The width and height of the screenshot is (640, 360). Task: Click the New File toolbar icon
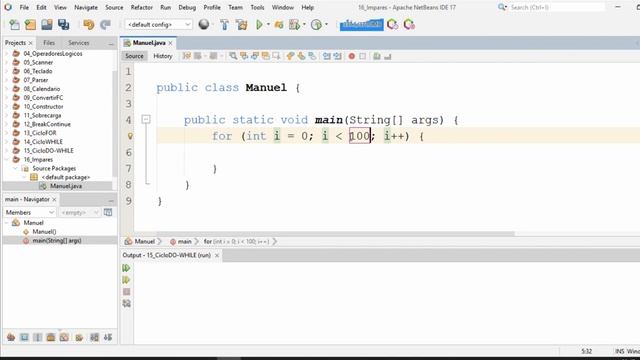pyautogui.click(x=14, y=24)
